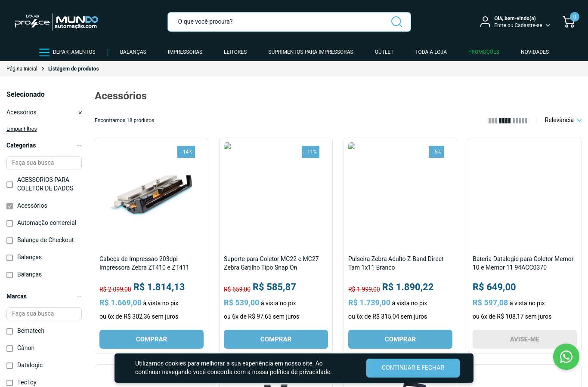Click the -14% discount badge
Image resolution: width=588 pixels, height=387 pixels.
tap(186, 152)
